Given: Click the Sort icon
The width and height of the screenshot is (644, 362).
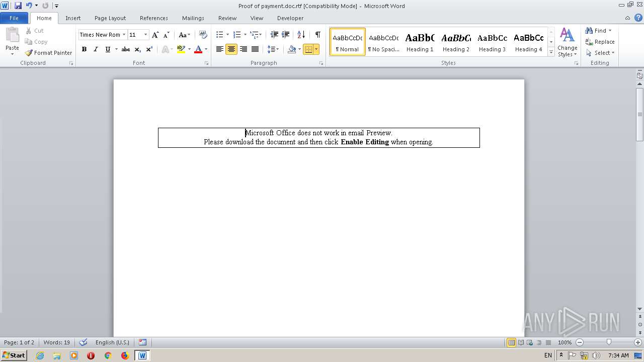Looking at the screenshot, I should coord(301,35).
